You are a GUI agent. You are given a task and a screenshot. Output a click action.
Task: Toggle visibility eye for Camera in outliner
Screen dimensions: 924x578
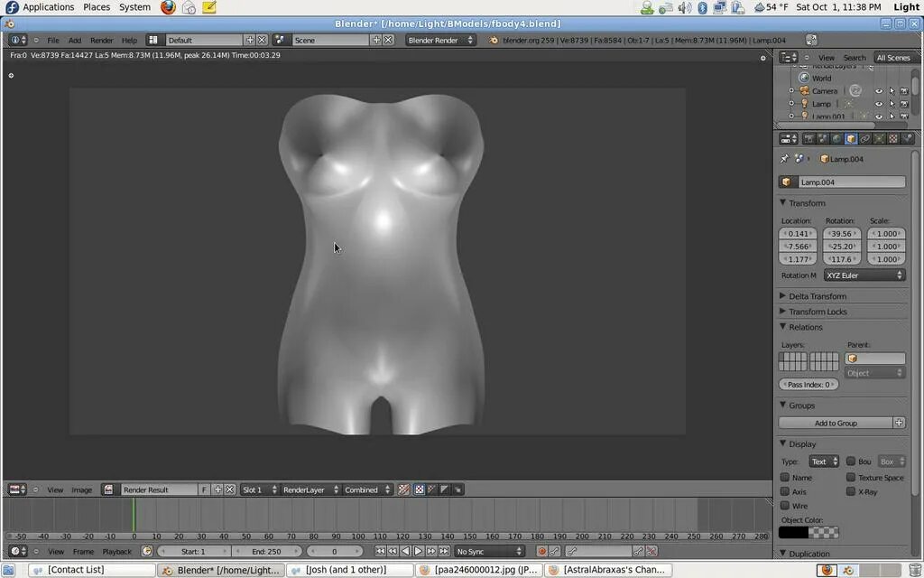pos(879,91)
